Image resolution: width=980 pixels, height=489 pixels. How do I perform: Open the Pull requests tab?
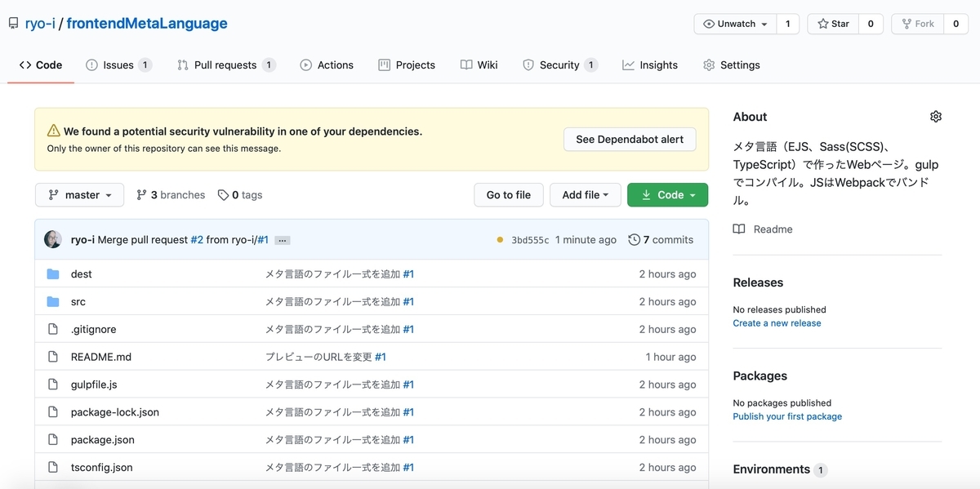coord(226,64)
